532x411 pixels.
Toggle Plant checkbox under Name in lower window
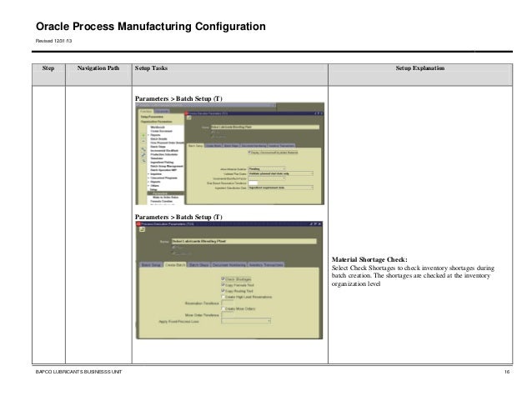click(x=173, y=248)
